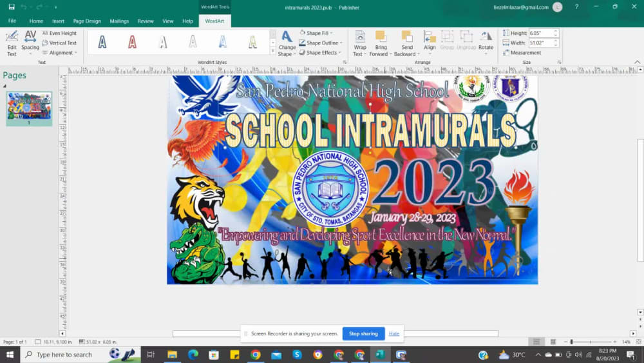Click the vertical scrollbar down arrow
This screenshot has height=363, width=644.
pyautogui.click(x=640, y=312)
